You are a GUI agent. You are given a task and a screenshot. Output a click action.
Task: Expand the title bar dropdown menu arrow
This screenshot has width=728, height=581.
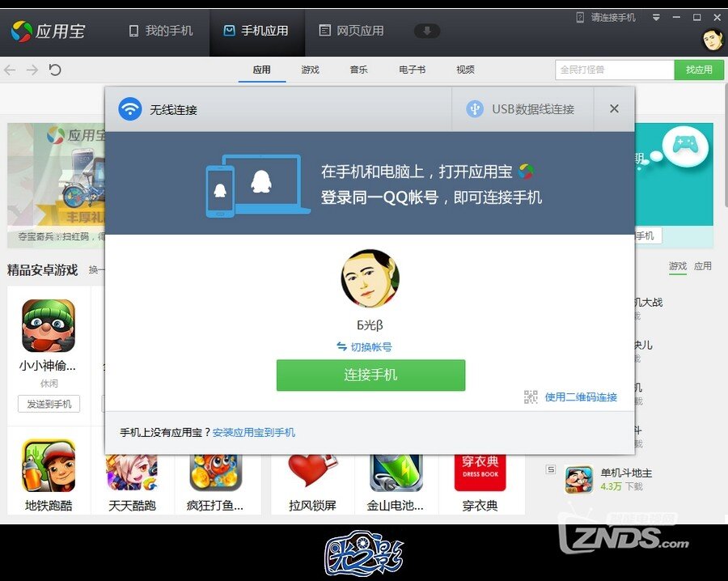point(656,18)
